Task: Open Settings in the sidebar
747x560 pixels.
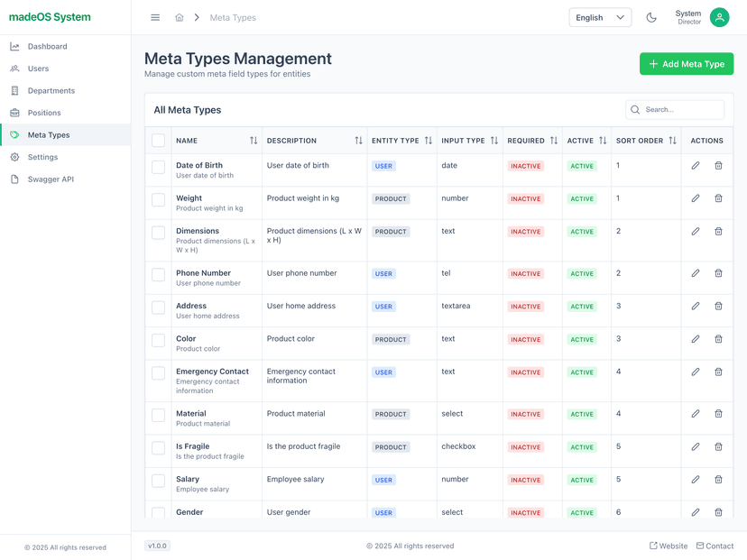Action: tap(65, 157)
